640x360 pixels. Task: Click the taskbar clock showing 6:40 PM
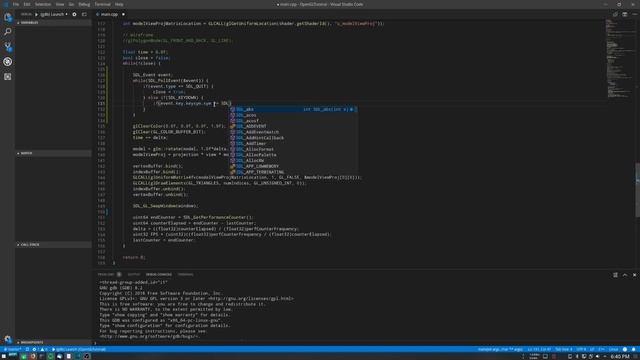coord(620,356)
